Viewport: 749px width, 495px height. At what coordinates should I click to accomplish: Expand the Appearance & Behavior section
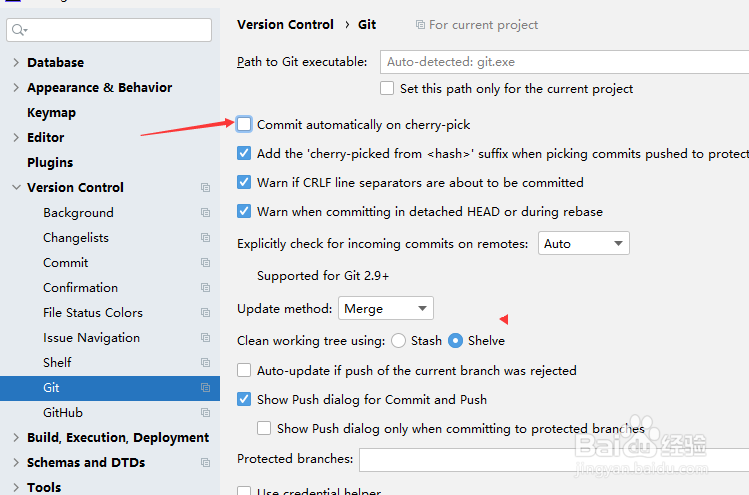(16, 88)
